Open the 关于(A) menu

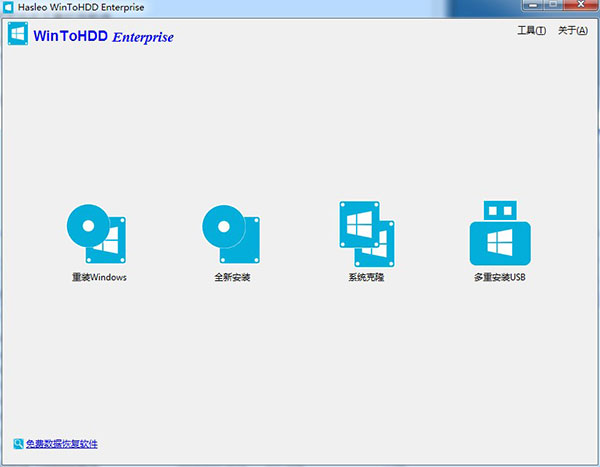click(x=573, y=30)
